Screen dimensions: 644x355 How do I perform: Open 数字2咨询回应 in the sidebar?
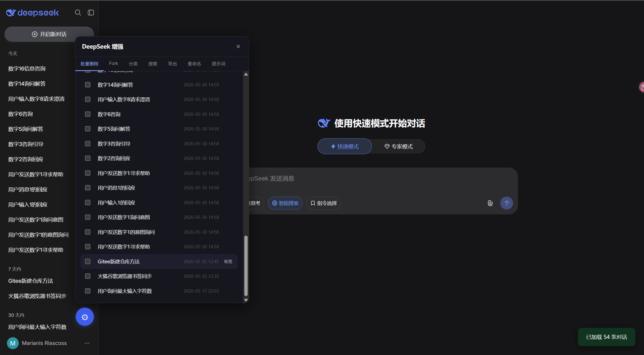point(26,159)
